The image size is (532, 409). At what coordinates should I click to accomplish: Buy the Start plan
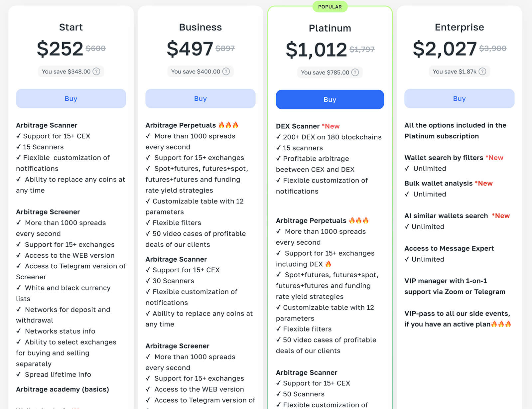pyautogui.click(x=71, y=98)
